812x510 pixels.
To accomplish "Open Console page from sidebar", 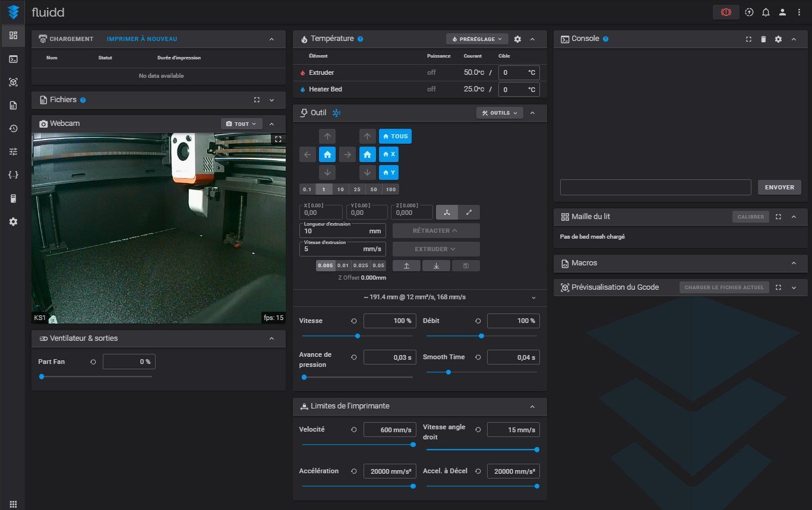I will [13, 59].
